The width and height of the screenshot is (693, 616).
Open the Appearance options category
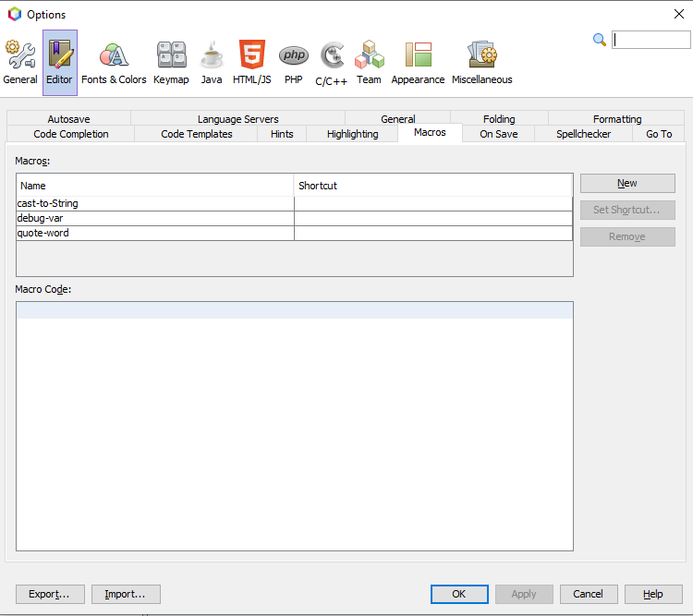coord(418,63)
